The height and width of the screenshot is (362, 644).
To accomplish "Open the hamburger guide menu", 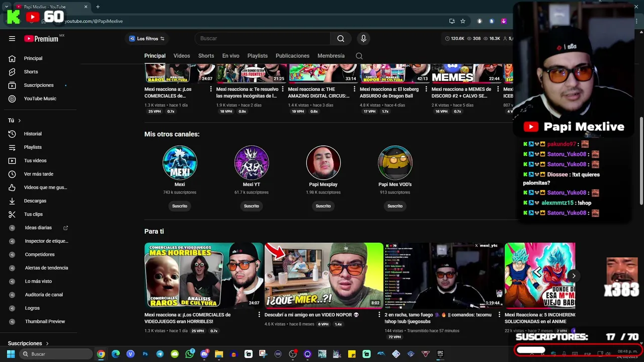I will point(12,38).
